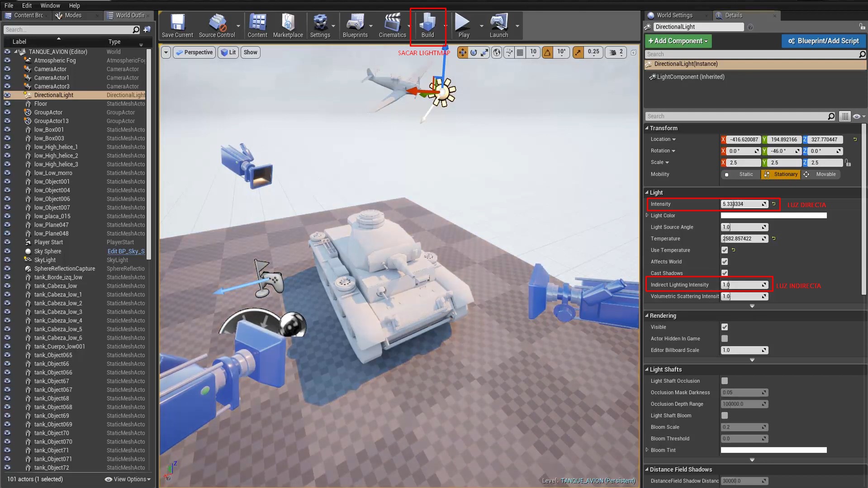868x488 pixels.
Task: Collapse the Light Shafts section
Action: point(647,369)
